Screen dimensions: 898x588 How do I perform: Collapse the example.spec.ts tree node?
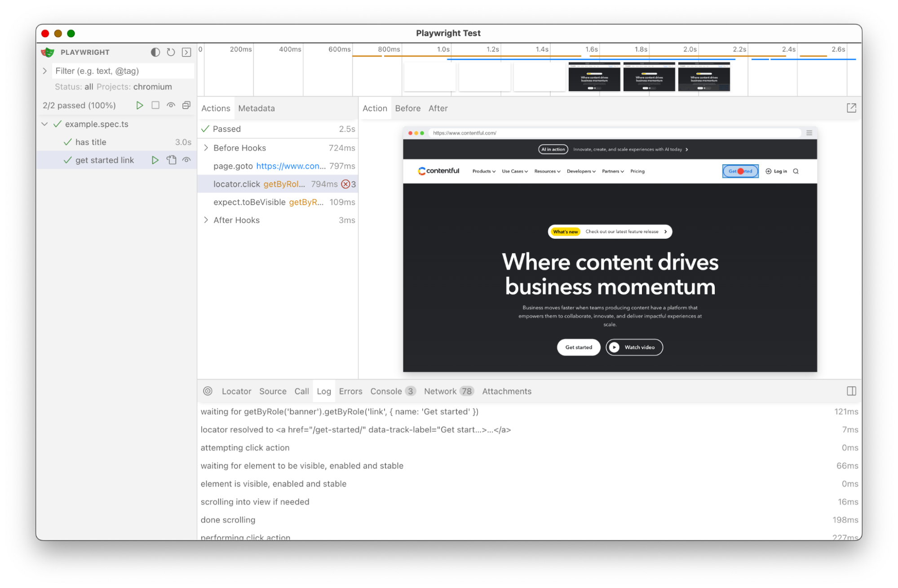click(x=44, y=124)
